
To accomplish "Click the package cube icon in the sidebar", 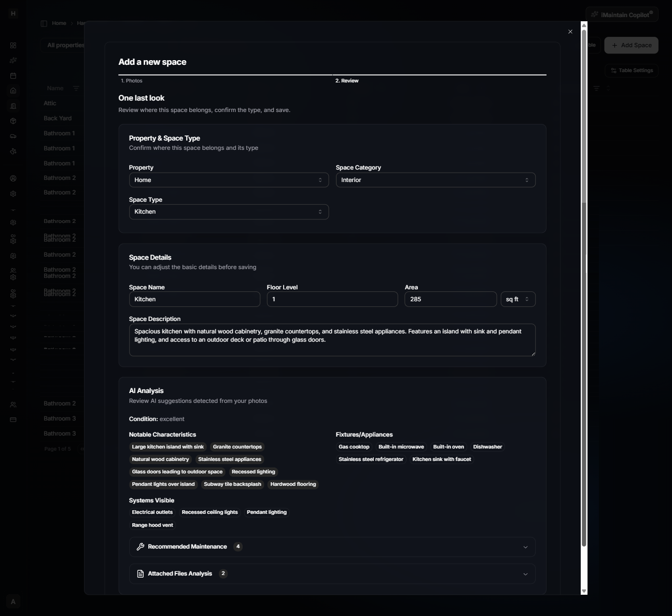I will tap(13, 121).
